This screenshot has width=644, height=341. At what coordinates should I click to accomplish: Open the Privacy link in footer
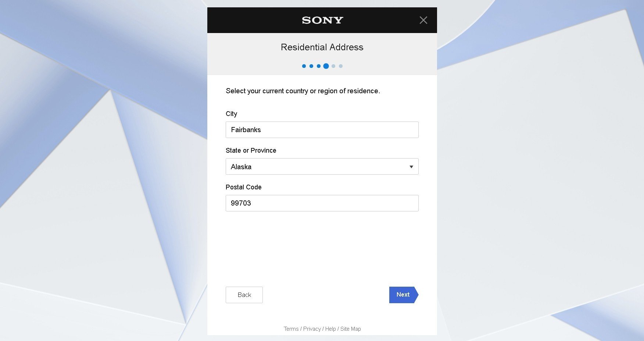[x=312, y=329]
